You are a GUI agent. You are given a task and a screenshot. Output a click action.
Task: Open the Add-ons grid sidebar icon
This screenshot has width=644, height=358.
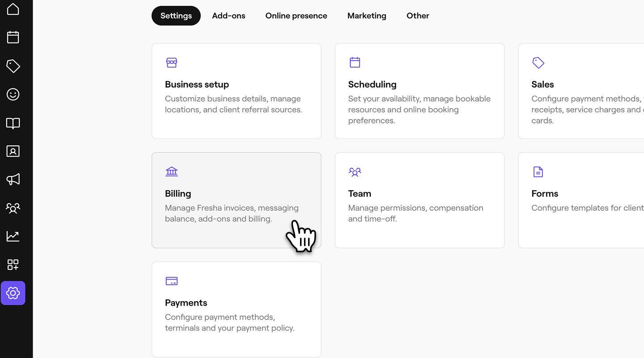point(13,264)
